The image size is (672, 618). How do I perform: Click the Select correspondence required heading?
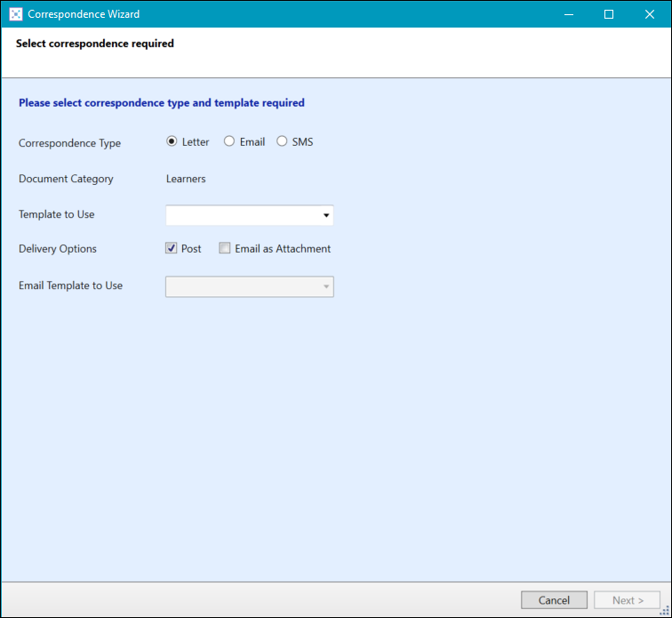click(x=94, y=44)
